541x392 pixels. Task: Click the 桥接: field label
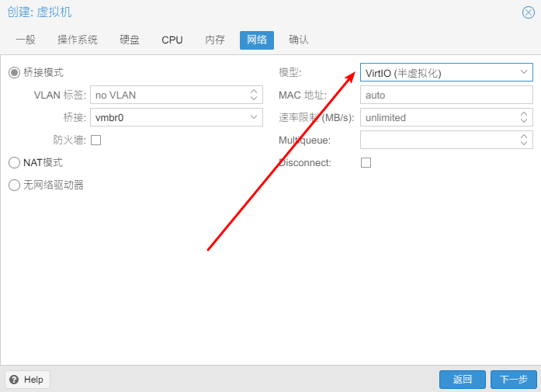[x=75, y=117]
